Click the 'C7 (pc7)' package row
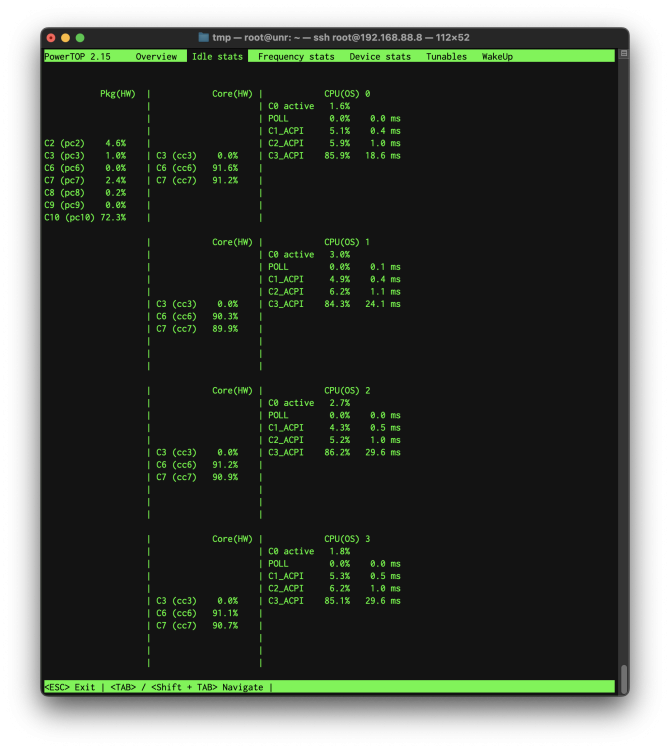The width and height of the screenshot is (670, 750). [85, 180]
